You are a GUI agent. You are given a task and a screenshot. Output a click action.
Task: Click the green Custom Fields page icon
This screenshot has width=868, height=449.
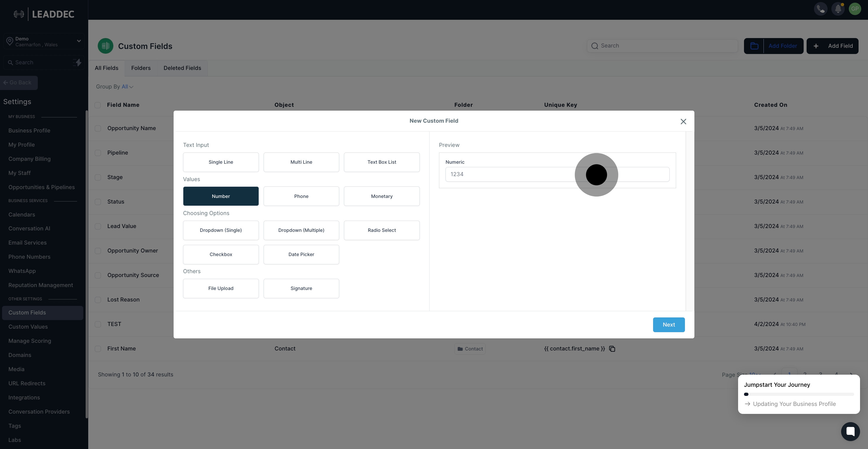coord(105,46)
